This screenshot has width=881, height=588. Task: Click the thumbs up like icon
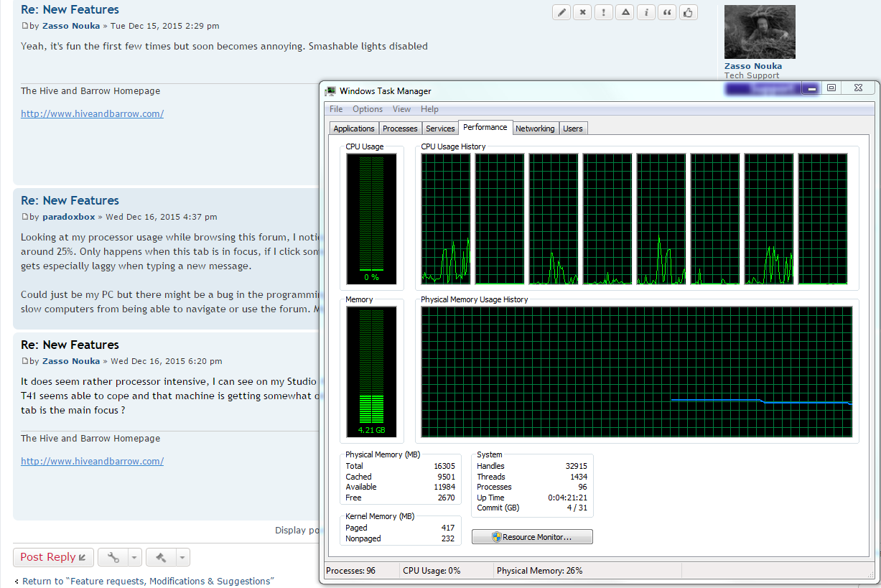coord(688,12)
